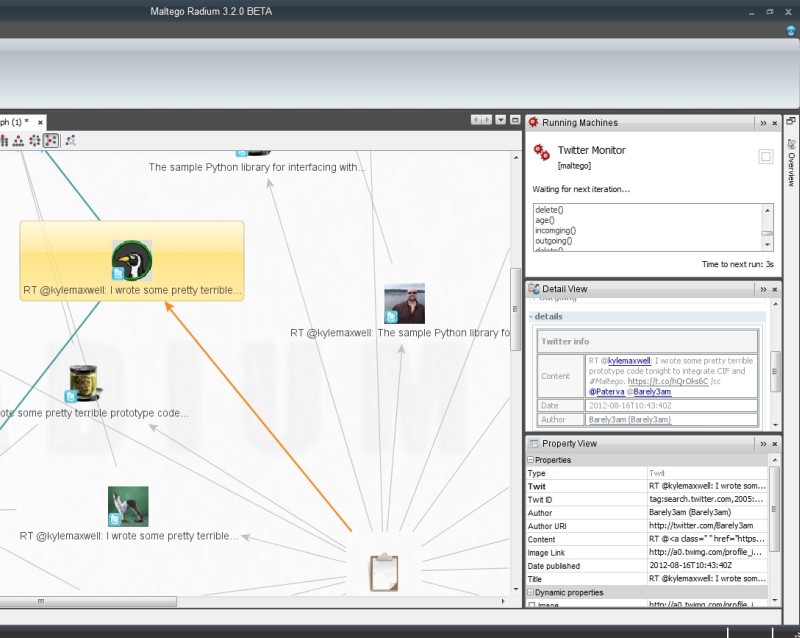Screen dimensions: 800x638
Task: Select the penguin avatar tweet node
Action: (132, 260)
